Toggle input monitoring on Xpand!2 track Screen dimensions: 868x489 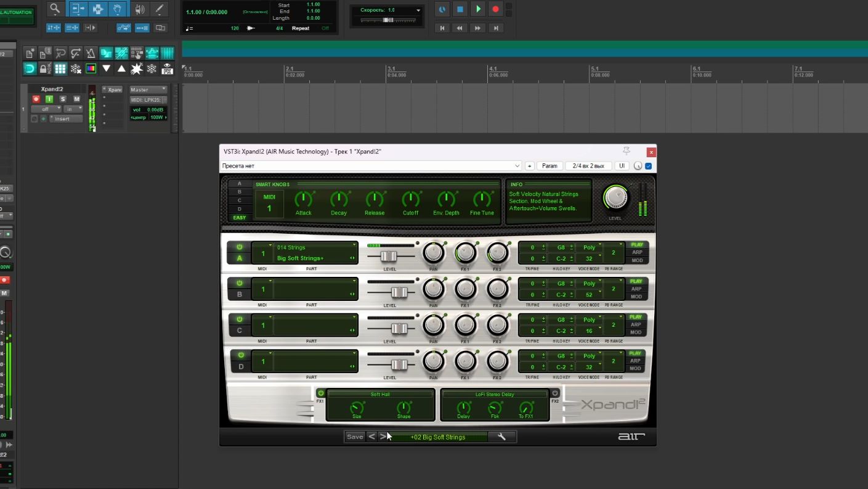[49, 99]
